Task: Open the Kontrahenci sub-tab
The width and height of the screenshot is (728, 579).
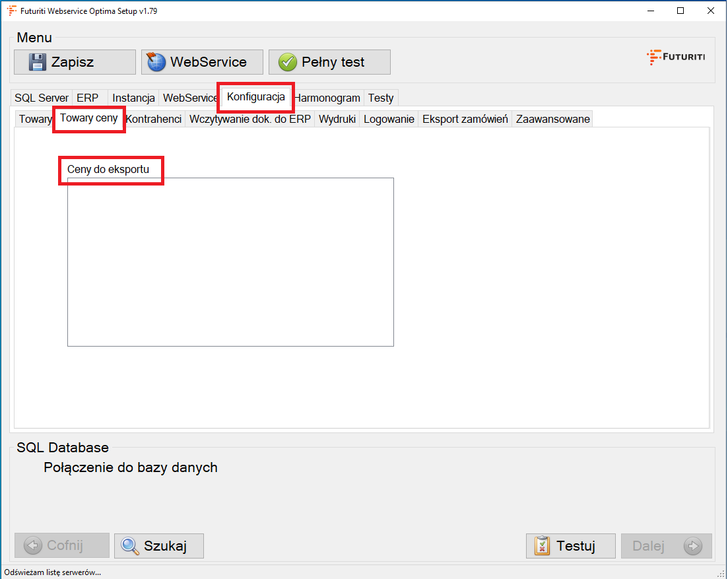Action: (154, 119)
